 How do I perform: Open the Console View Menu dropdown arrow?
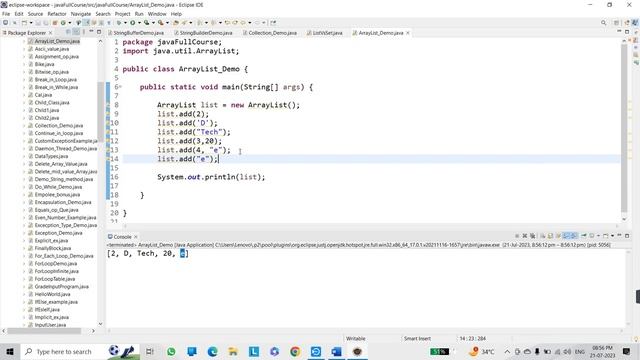(612, 236)
